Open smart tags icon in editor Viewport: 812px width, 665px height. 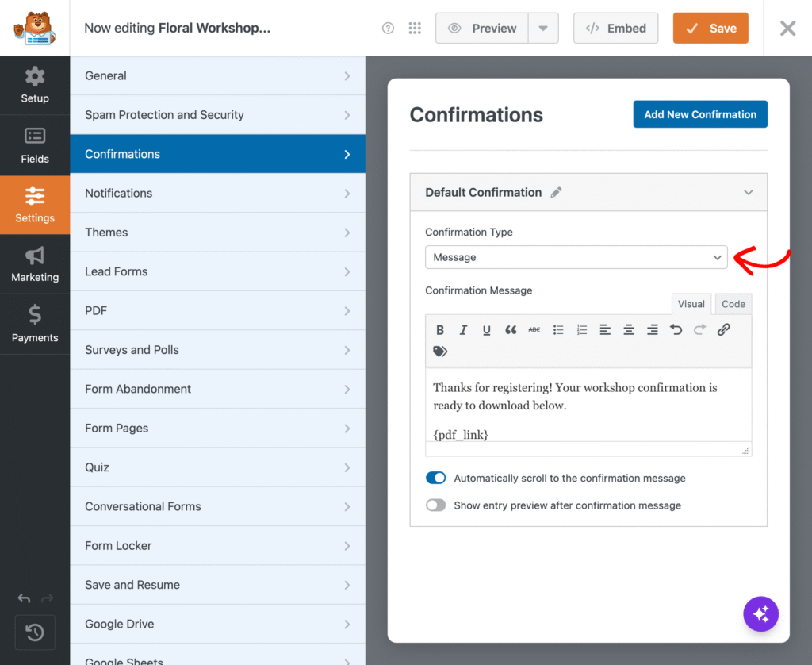[440, 352]
